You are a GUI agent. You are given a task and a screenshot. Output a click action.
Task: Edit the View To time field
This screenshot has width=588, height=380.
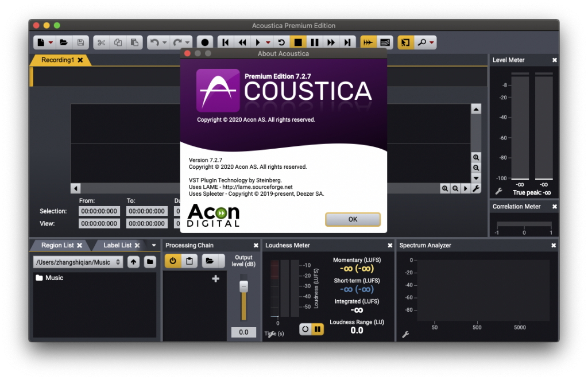click(146, 223)
